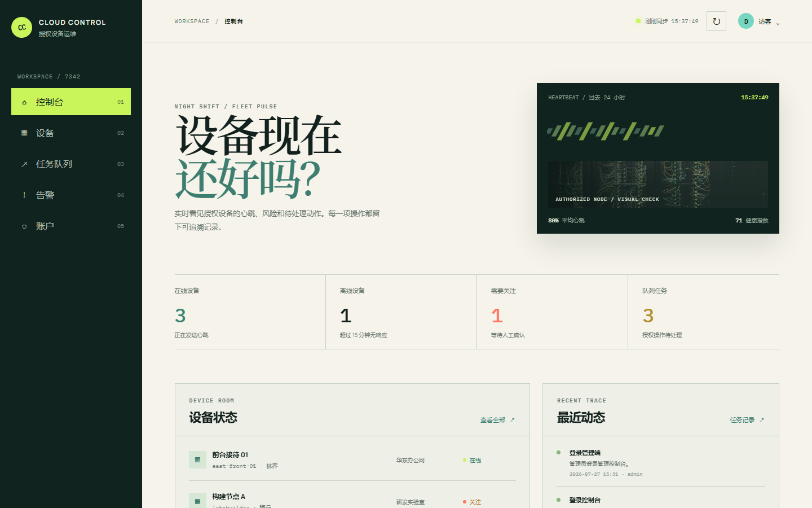The image size is (812, 508).
Task: Click the refresh sync icon button
Action: pos(716,21)
